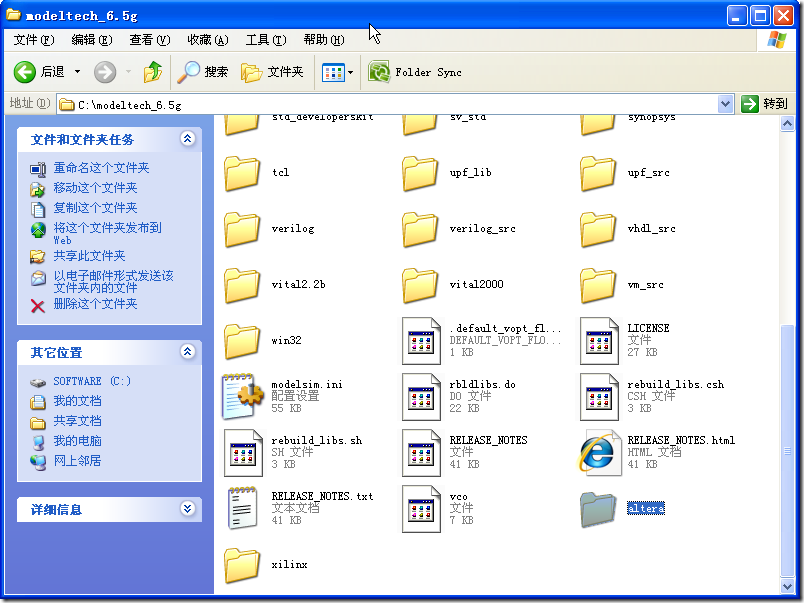This screenshot has height=603, width=804.
Task: Open the 查看(V) menu
Action: [x=150, y=39]
